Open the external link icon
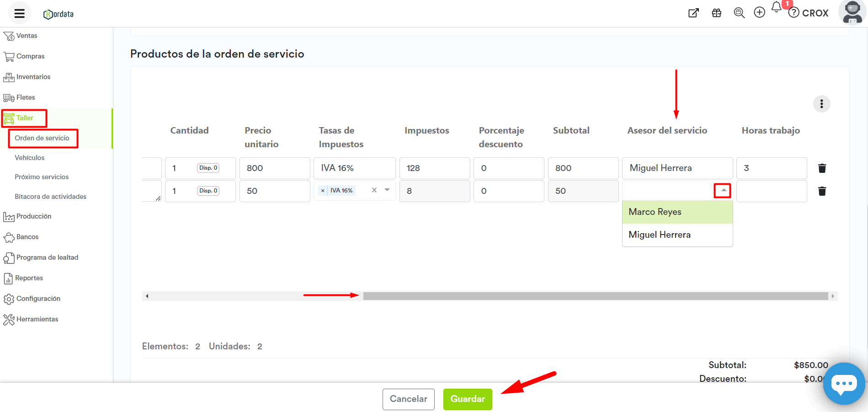Viewport: 868px width, 412px height. click(x=693, y=13)
